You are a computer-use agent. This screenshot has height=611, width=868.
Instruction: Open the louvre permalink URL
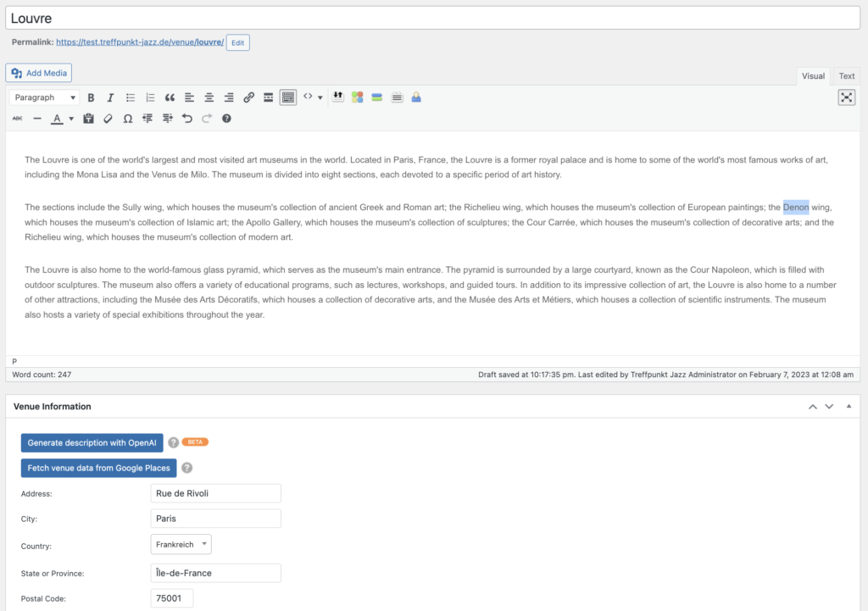140,41
